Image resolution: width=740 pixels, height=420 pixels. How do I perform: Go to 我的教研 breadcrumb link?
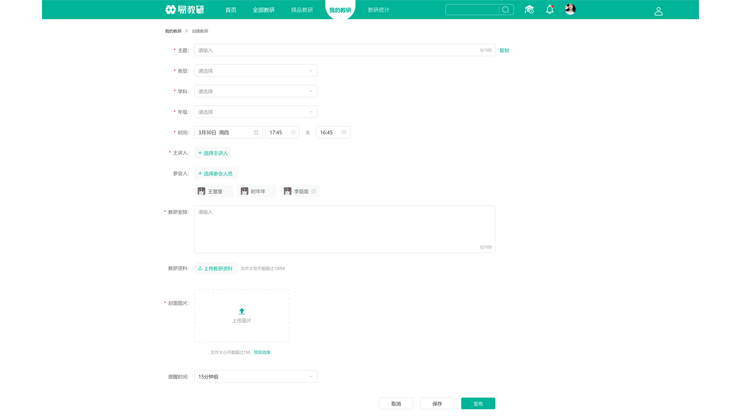(173, 31)
